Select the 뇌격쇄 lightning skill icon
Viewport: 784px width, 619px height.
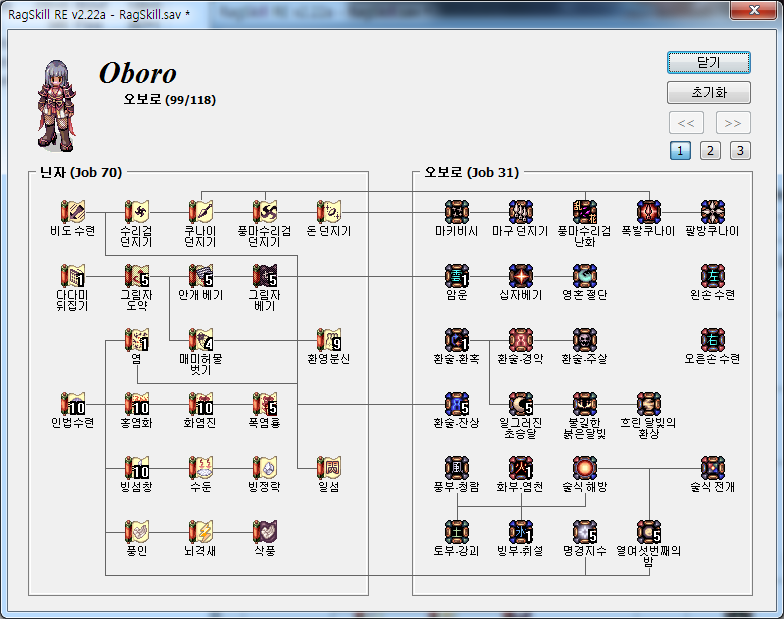click(x=201, y=531)
